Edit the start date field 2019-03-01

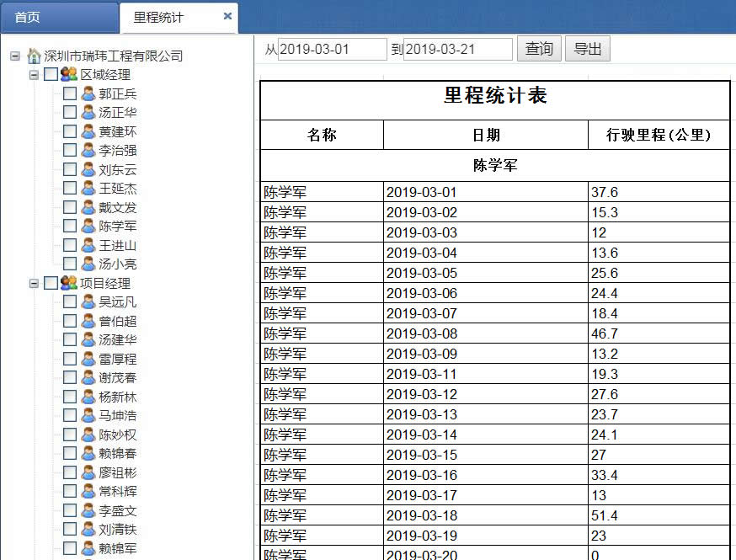(333, 49)
